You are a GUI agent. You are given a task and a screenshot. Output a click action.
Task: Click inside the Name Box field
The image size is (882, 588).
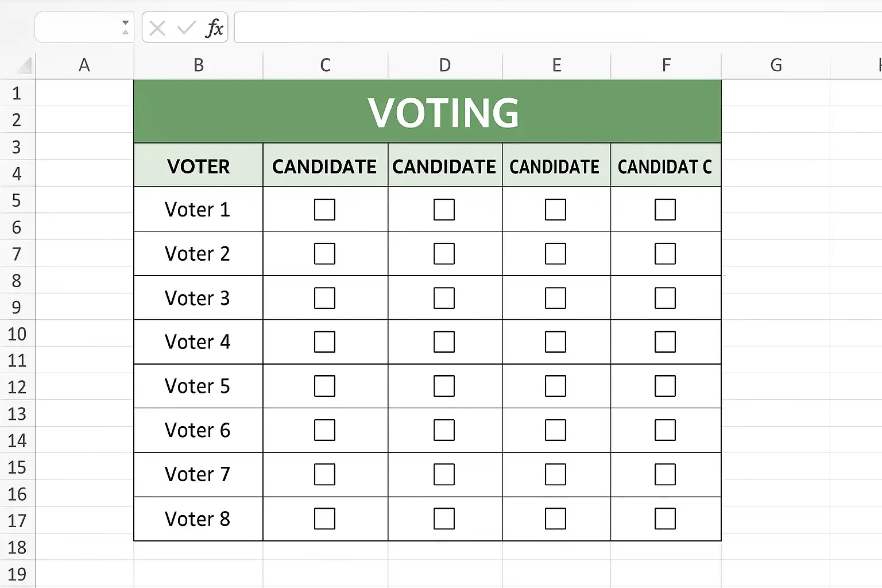tap(78, 28)
